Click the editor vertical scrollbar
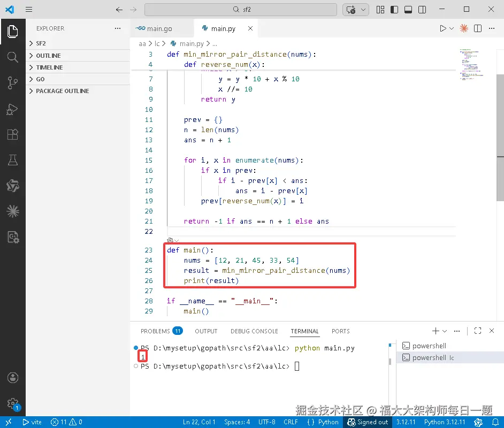Viewport: 504px width, 428px height. coord(500,138)
